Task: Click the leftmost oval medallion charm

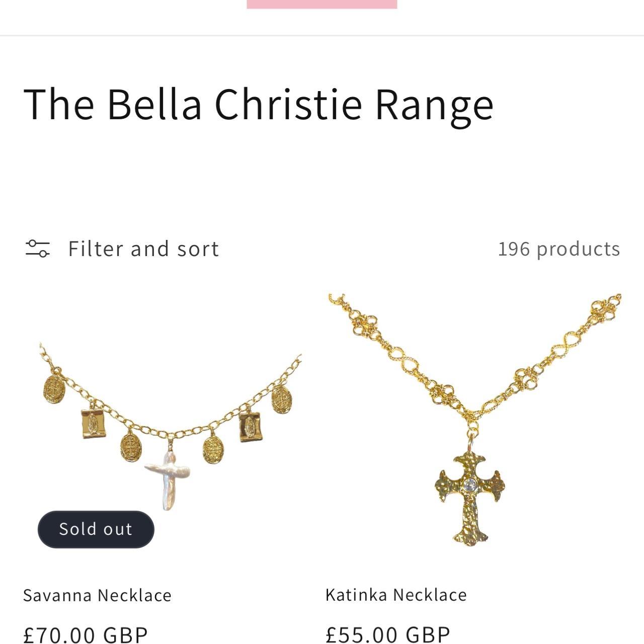Action: pos(54,389)
